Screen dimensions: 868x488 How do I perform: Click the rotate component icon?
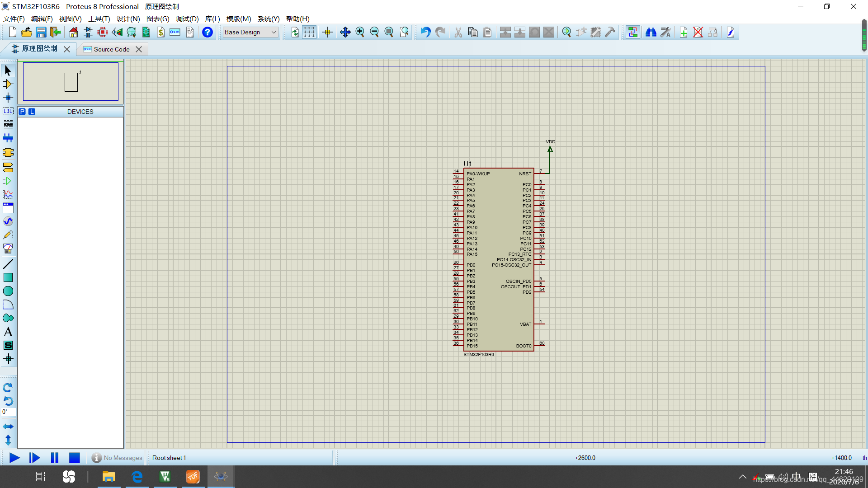tap(8, 387)
